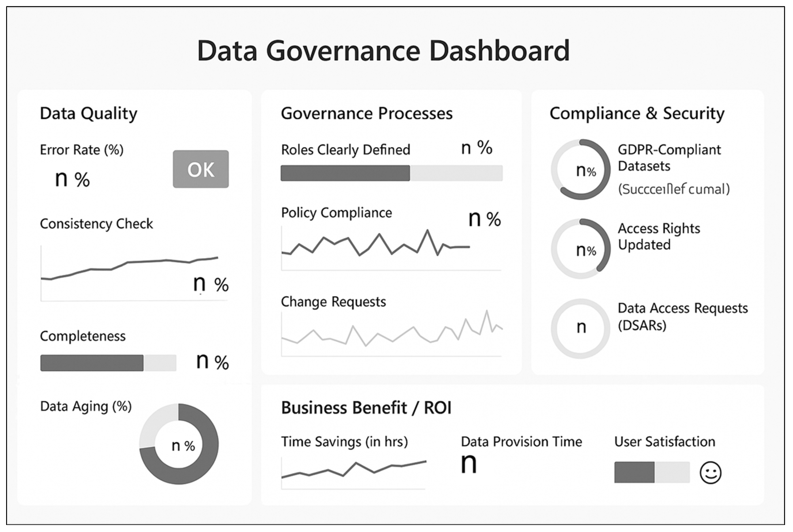This screenshot has height=532, width=793.
Task: Click the OK status button
Action: [x=201, y=169]
